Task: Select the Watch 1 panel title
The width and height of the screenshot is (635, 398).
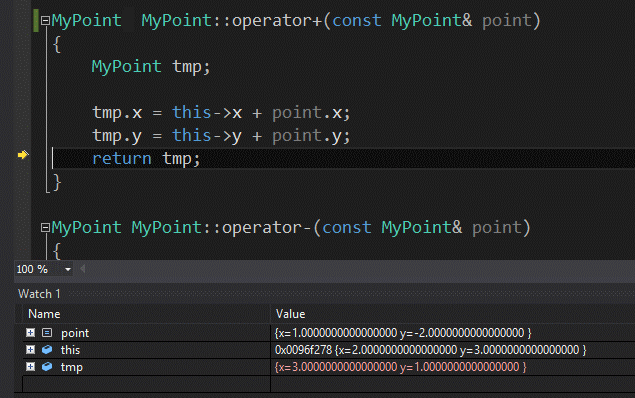Action: pyautogui.click(x=39, y=294)
